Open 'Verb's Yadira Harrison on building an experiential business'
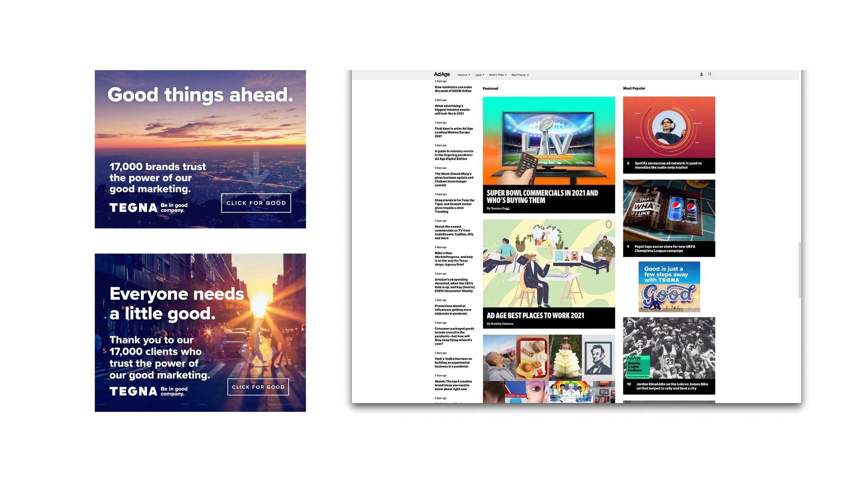868x488 pixels. click(x=453, y=362)
